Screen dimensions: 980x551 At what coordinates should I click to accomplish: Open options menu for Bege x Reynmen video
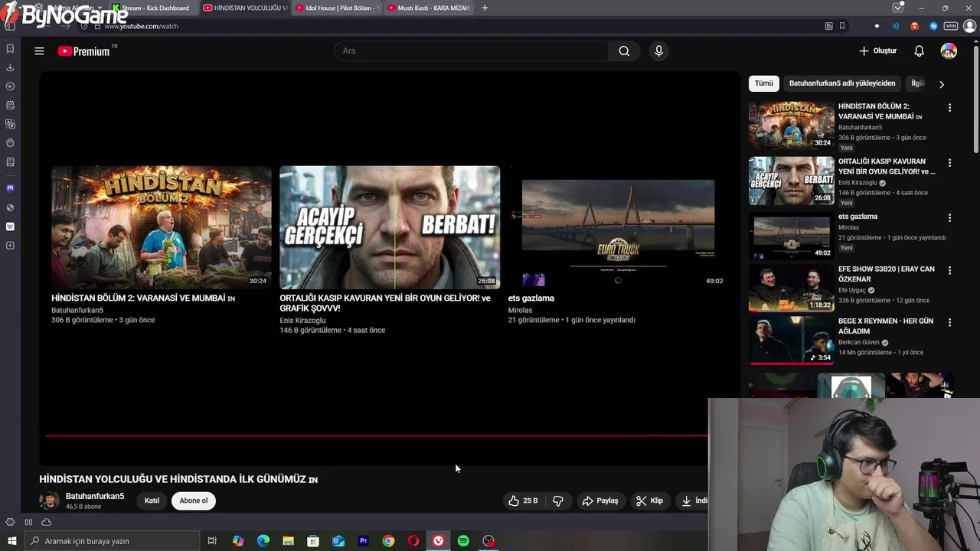click(949, 323)
